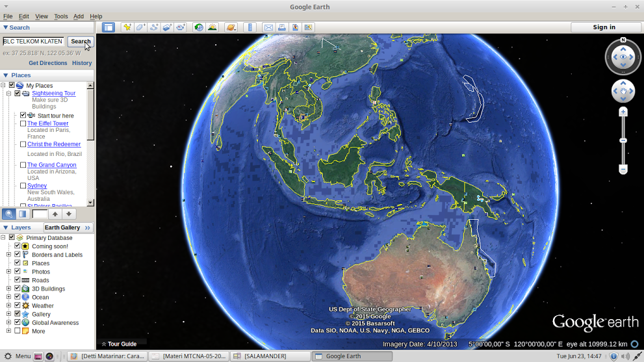The height and width of the screenshot is (362, 644).
Task: Expand the Global Awareness layer node
Action: coord(8,322)
